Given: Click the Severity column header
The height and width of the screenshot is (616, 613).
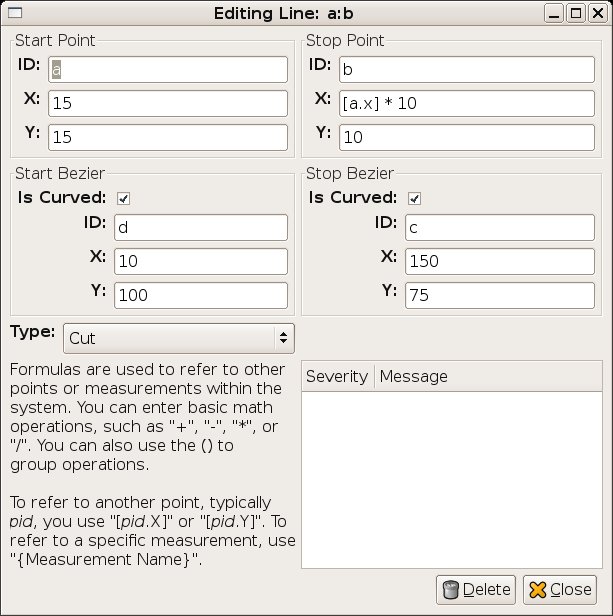Looking at the screenshot, I should click(x=337, y=376).
